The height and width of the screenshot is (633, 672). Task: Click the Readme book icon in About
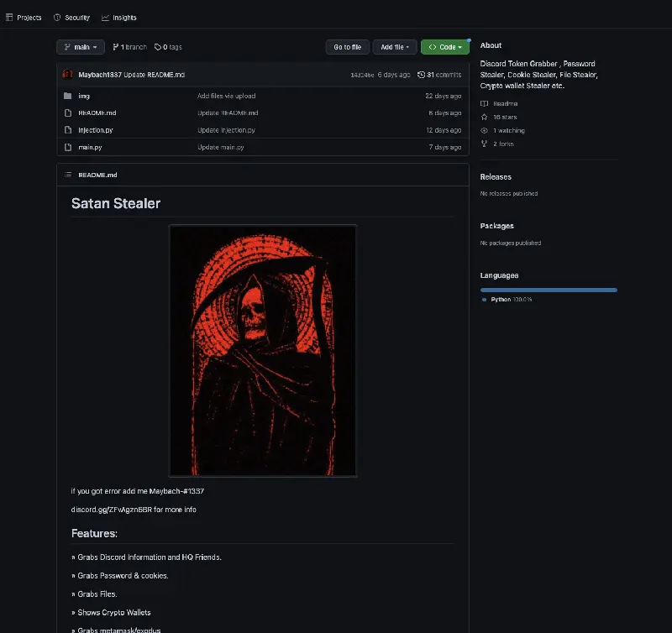tap(485, 103)
